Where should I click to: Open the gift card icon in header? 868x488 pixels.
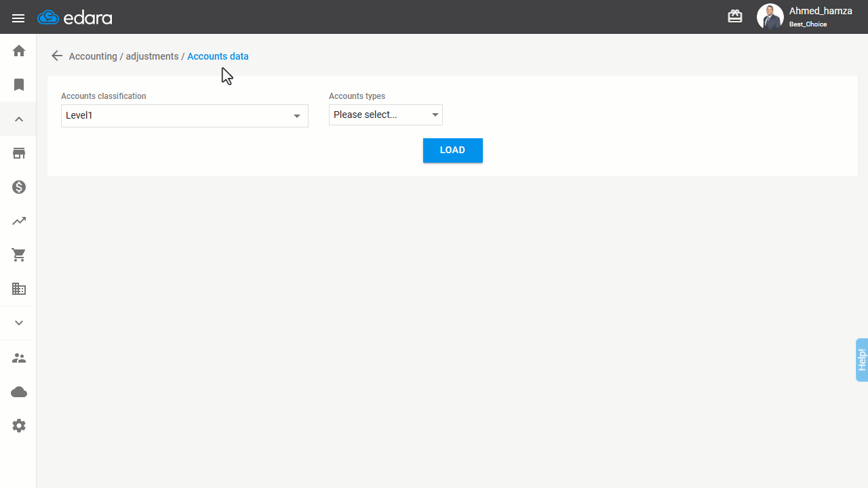point(735,16)
